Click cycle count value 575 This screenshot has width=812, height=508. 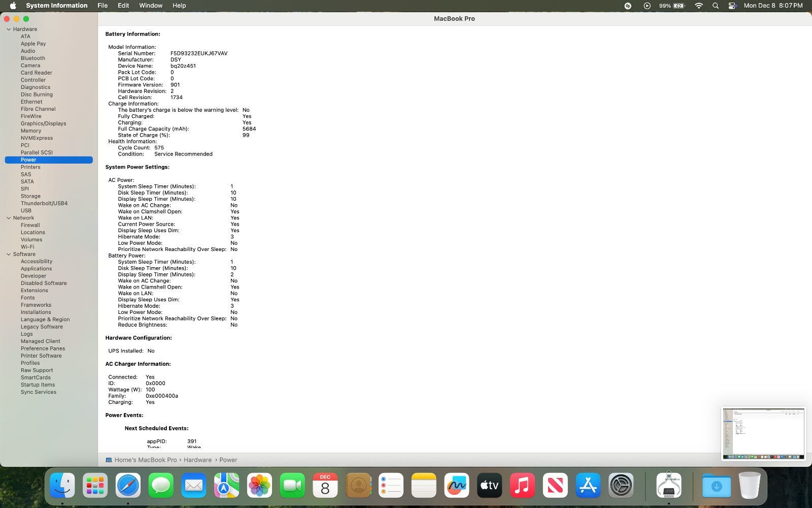tap(159, 148)
